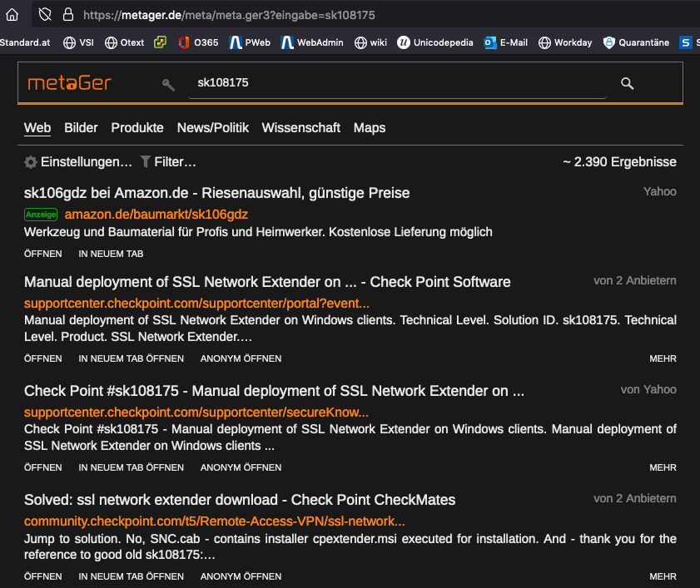The image size is (700, 588).
Task: Follow the supportcenter portal?event link
Action: (x=197, y=304)
